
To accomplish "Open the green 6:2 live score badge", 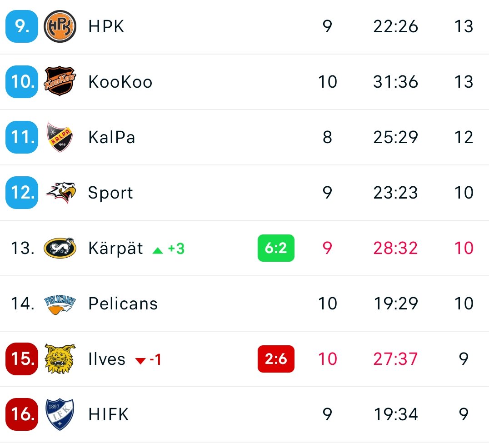I will click(276, 248).
